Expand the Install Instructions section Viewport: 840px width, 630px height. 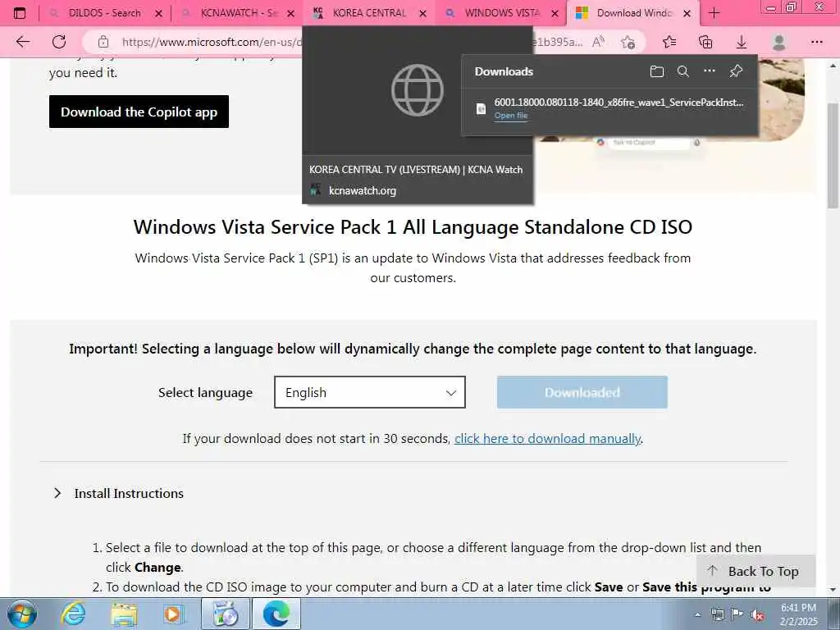[119, 493]
